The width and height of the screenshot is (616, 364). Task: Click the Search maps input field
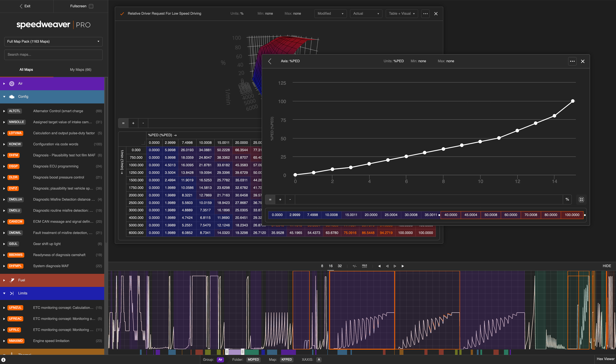(x=53, y=54)
